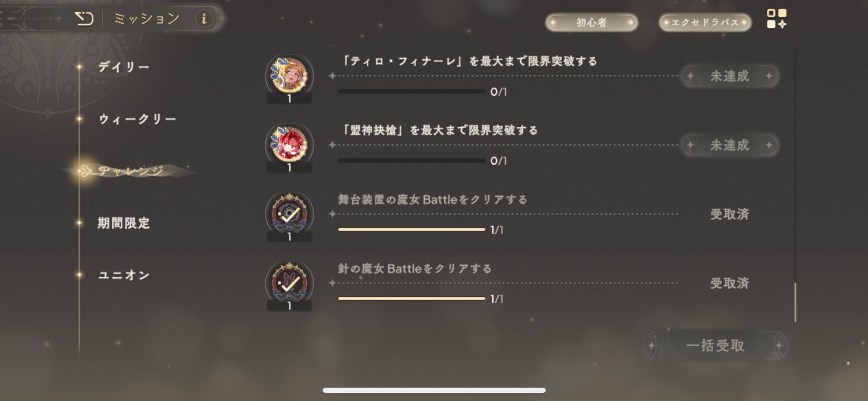Click 受取済 label for 舞台装置の魔女 mission
Image resolution: width=868 pixels, height=401 pixels.
(730, 214)
